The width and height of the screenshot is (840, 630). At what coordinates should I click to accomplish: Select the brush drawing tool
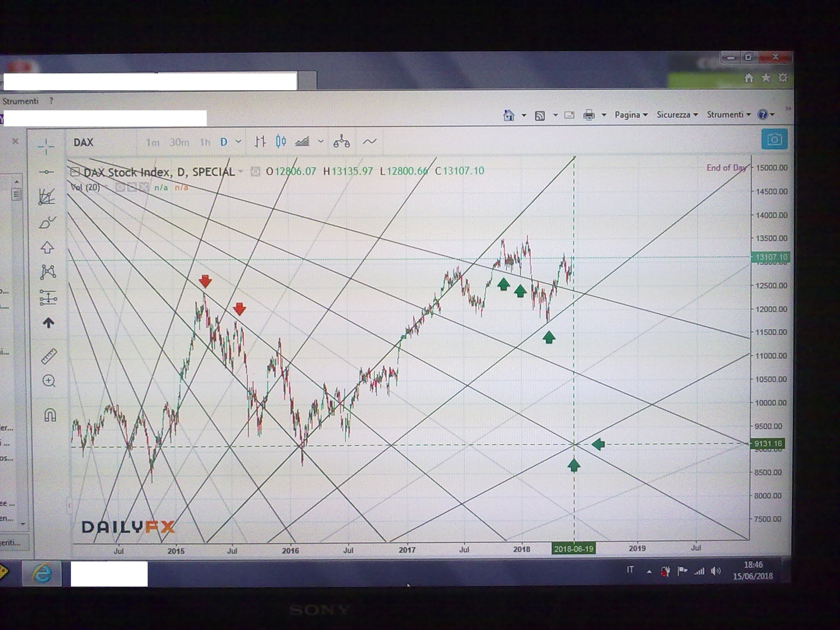coord(47,223)
